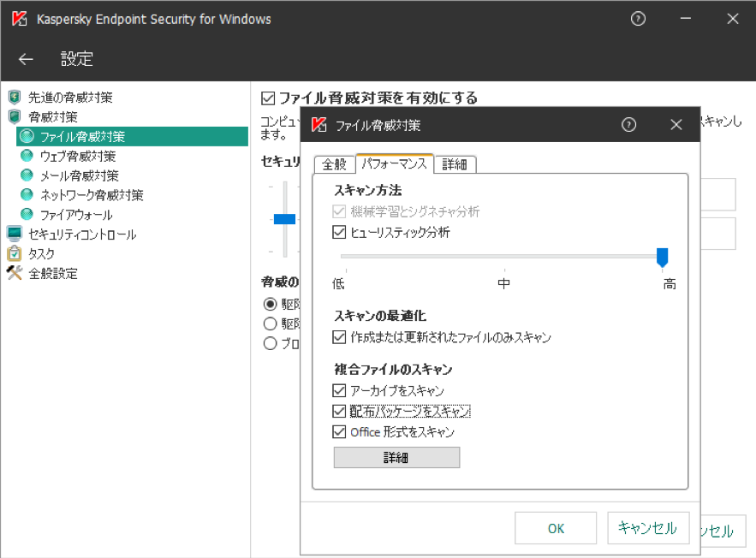Open ウェブ脅威対策 settings

pos(78,156)
